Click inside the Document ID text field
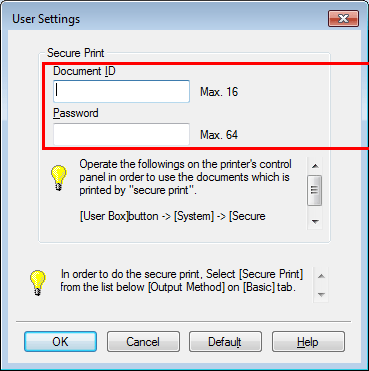Image resolution: width=369 pixels, height=371 pixels. pyautogui.click(x=121, y=91)
